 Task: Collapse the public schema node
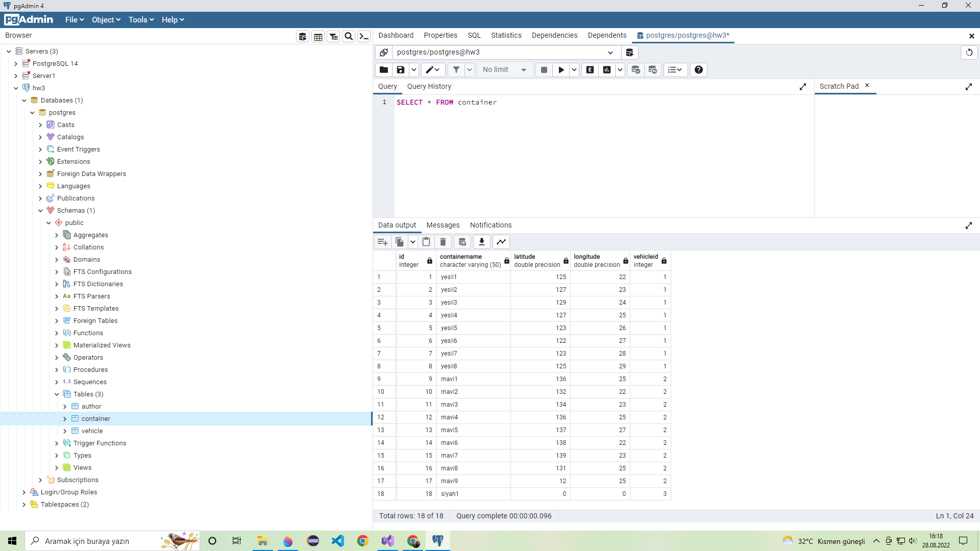tap(49, 222)
